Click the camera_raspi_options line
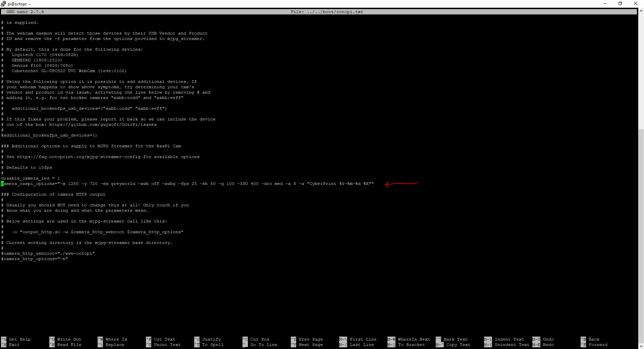 [187, 184]
